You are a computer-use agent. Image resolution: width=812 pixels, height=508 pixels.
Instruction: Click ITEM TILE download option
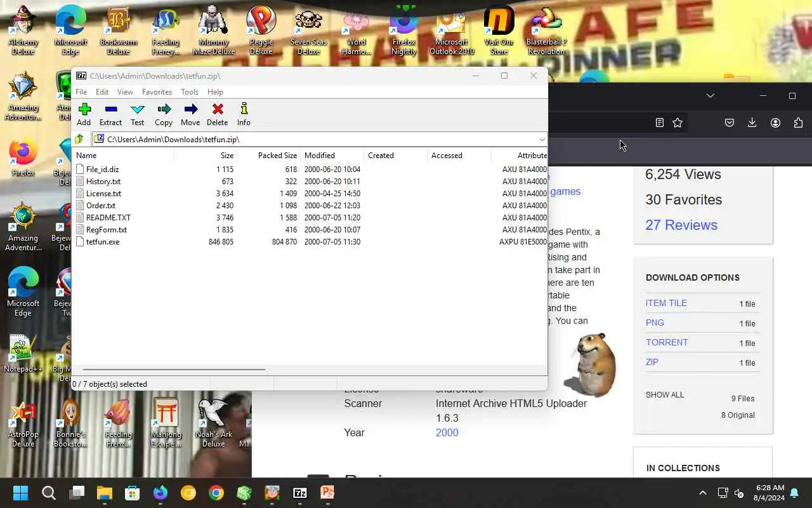tap(666, 303)
